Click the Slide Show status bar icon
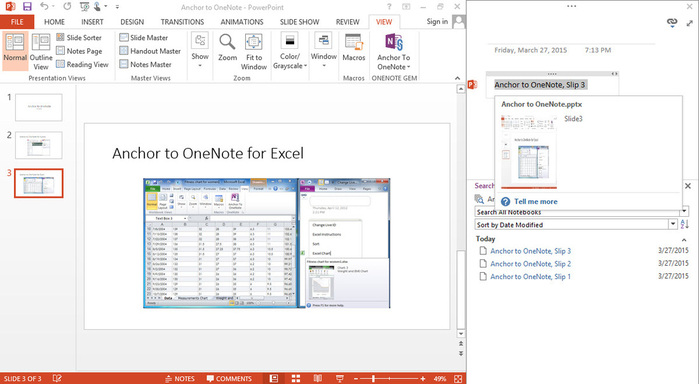Viewport: 699px width, 384px height. click(x=339, y=378)
